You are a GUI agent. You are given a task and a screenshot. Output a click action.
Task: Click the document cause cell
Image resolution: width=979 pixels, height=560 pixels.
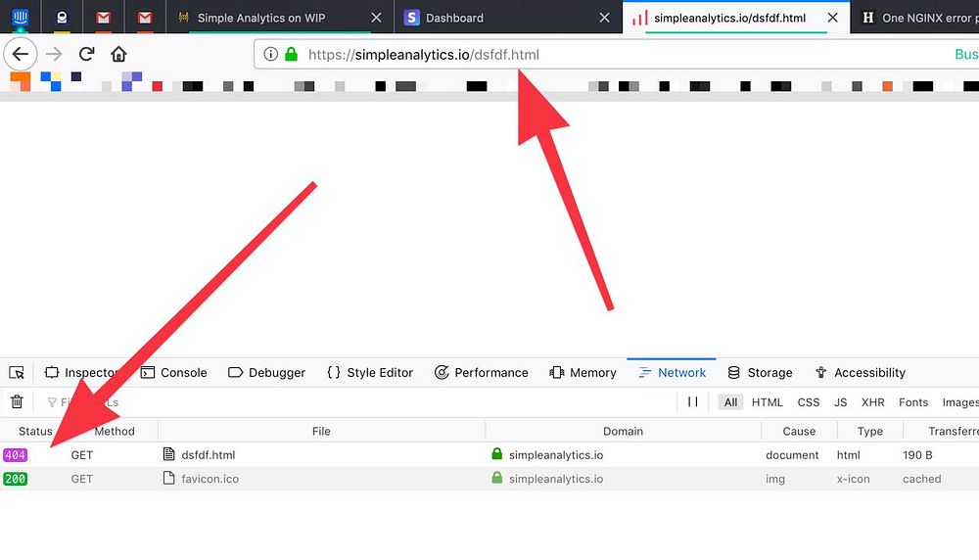pyautogui.click(x=792, y=455)
